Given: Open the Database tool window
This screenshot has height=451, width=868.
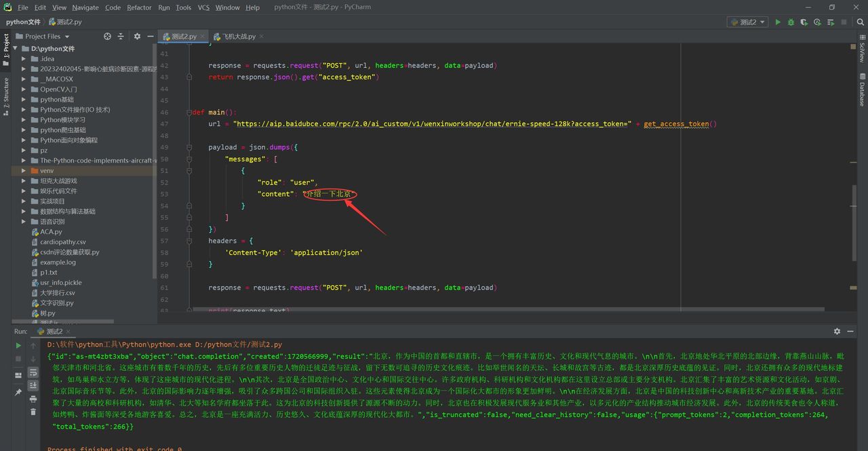Looking at the screenshot, I should point(862,90).
